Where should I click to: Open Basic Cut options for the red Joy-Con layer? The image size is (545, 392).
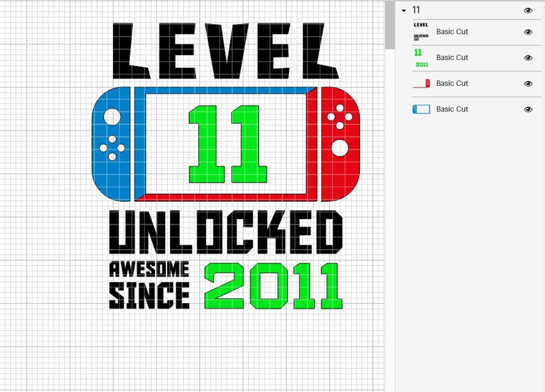(x=452, y=83)
